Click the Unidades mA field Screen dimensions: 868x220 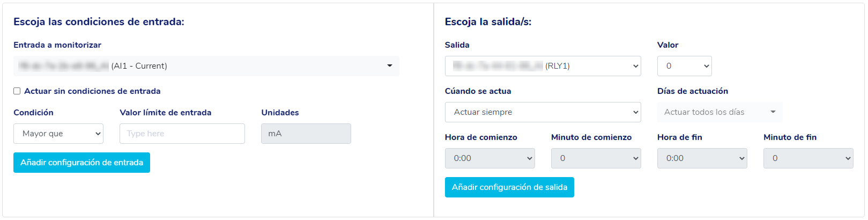point(306,134)
